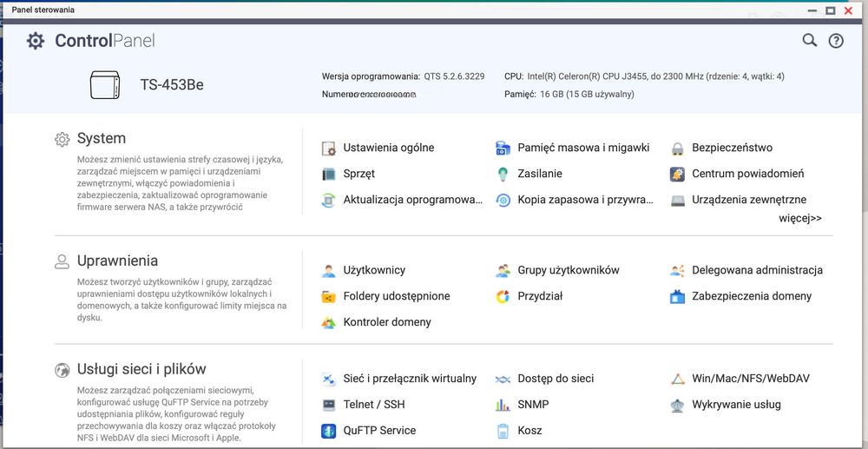Go to Aktualizacja oprogramowania
The height and width of the screenshot is (449, 868).
pos(412,200)
